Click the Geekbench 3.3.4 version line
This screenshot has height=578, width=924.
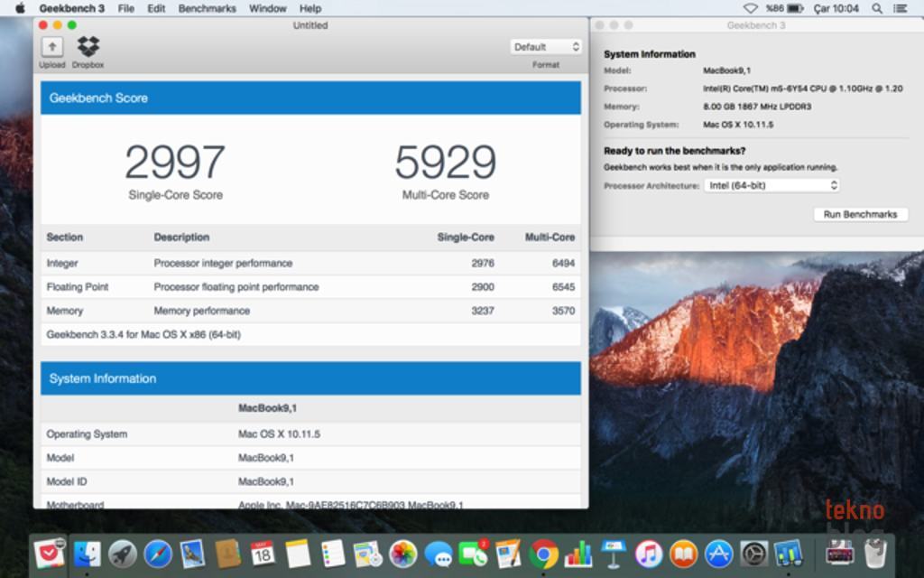click(x=143, y=334)
